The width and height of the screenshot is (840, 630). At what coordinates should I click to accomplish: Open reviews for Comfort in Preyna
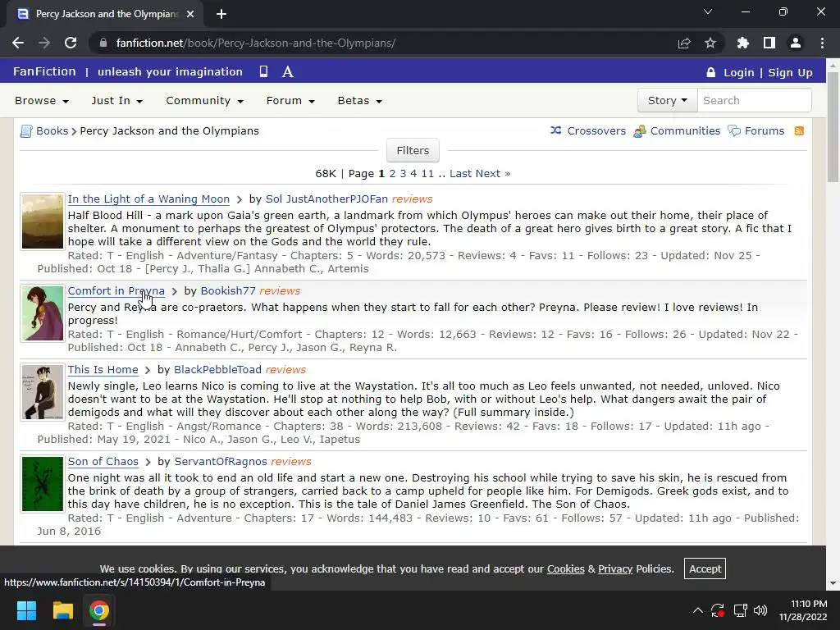[x=280, y=291]
